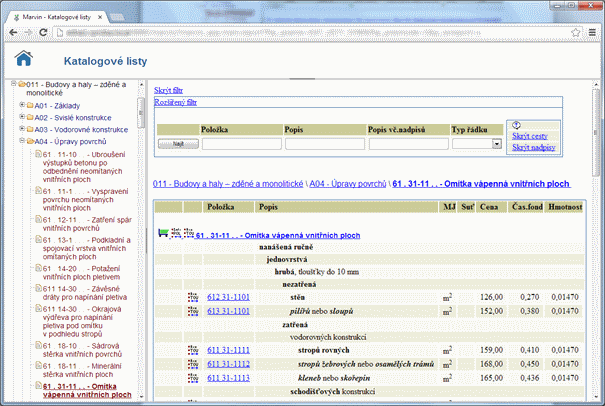
Task: Click the document icon of 61 . 18-10 Sádrová stěrka
Action: [38, 345]
